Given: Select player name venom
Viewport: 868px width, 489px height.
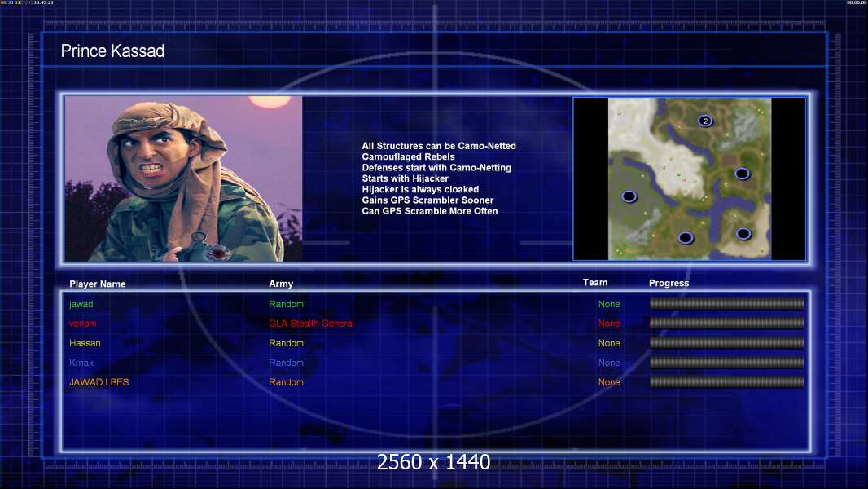Looking at the screenshot, I should tap(82, 324).
